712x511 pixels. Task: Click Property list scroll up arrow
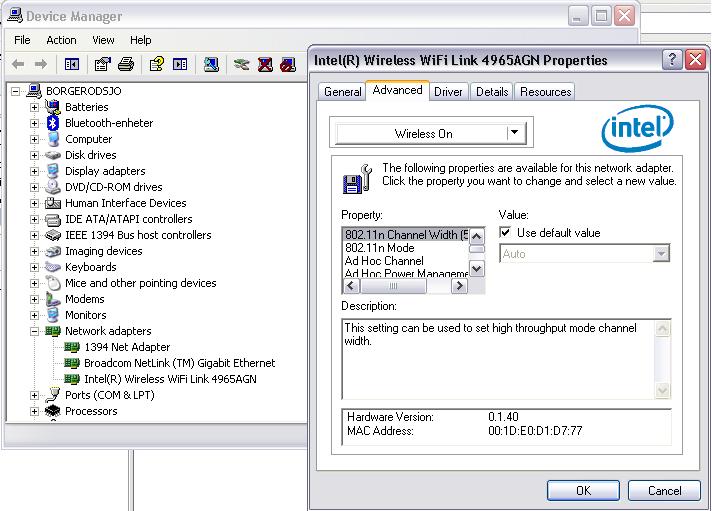click(477, 236)
